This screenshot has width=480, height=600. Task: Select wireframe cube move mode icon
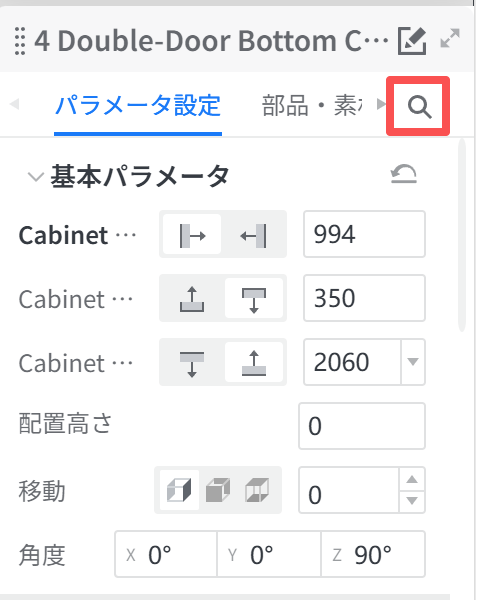click(x=257, y=490)
